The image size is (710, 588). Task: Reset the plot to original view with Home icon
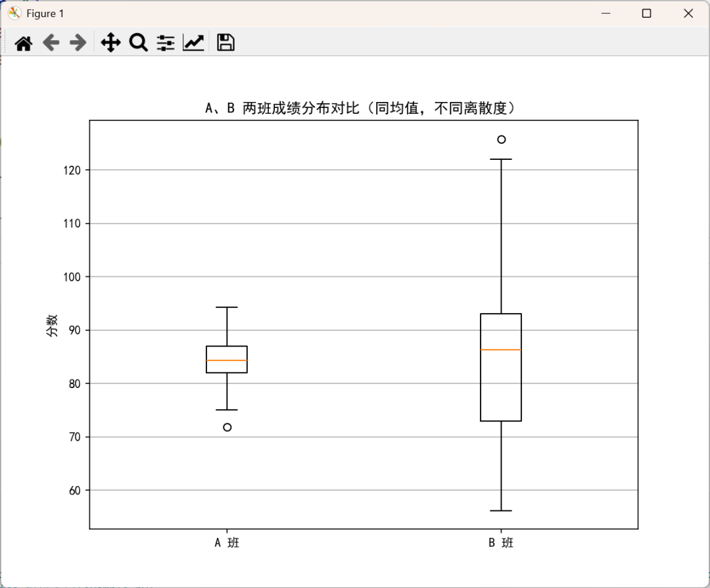24,43
